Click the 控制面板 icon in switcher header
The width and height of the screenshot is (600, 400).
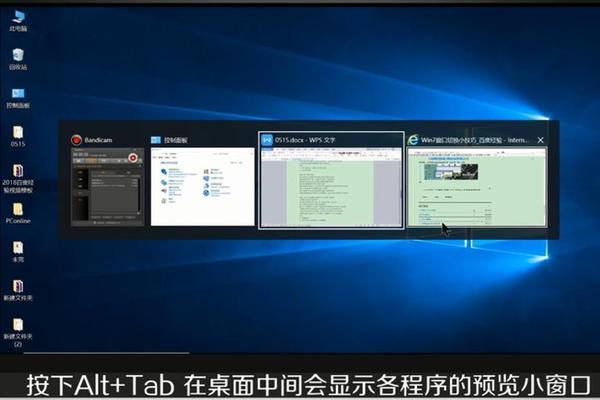click(156, 141)
